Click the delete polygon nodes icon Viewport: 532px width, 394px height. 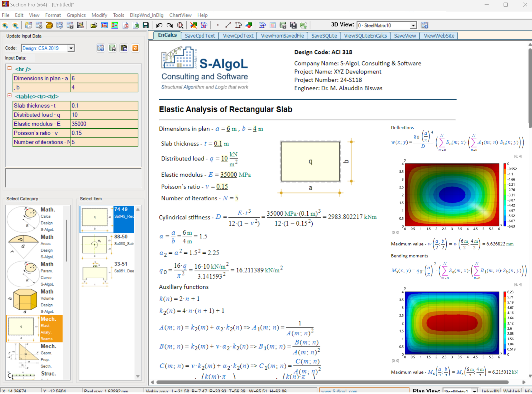pyautogui.click(x=204, y=25)
